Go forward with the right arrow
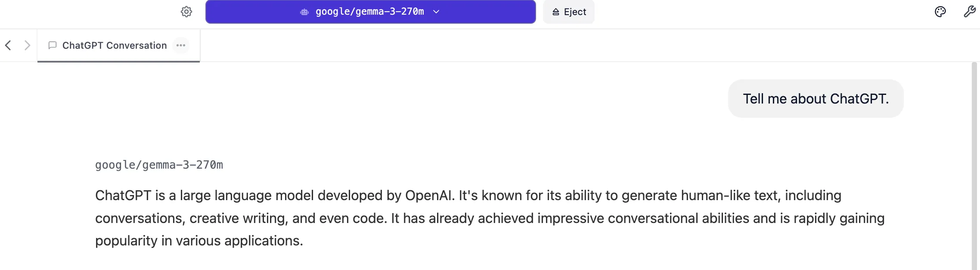Viewport: 980px width, 270px height. point(27,45)
